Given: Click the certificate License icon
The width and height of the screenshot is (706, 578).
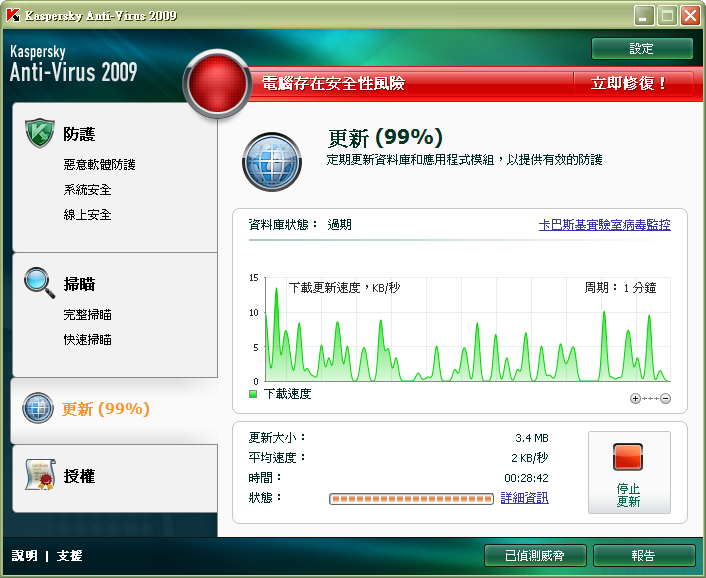Looking at the screenshot, I should click(x=40, y=474).
